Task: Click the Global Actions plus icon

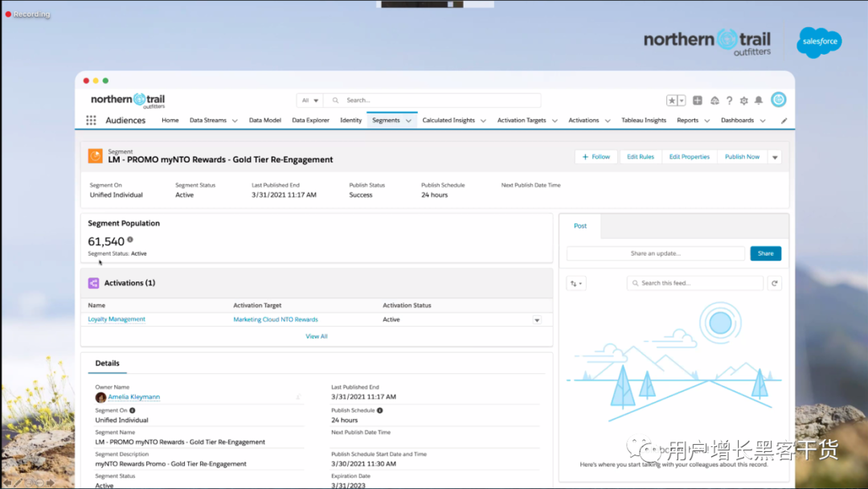Action: (698, 101)
